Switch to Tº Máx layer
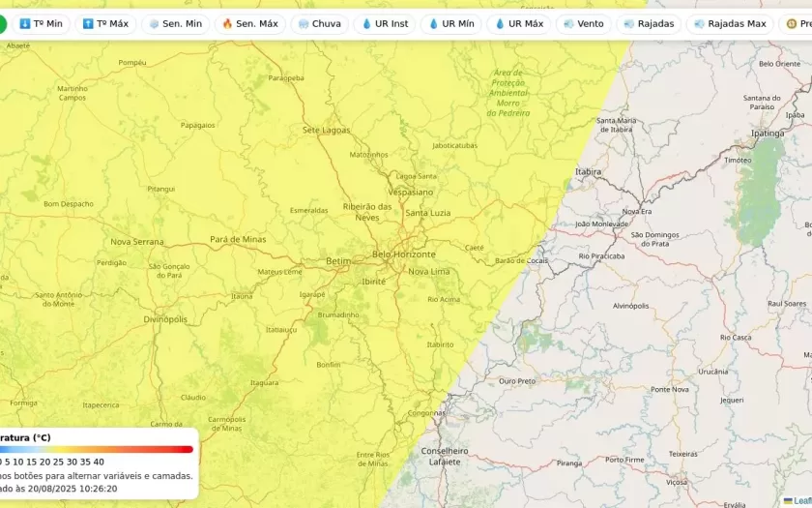Image resolution: width=812 pixels, height=508 pixels. (x=104, y=23)
